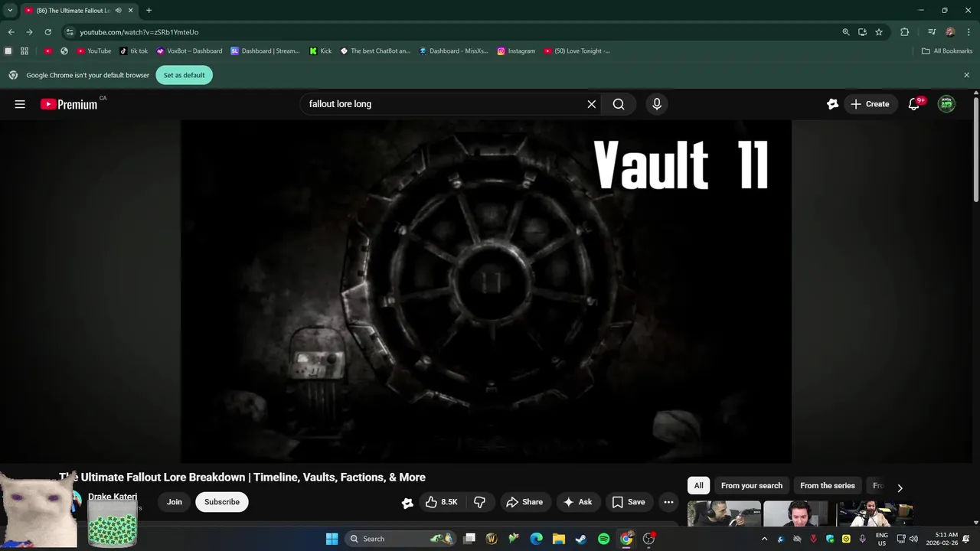Open File Explorer from the taskbar
Screen dimensions: 980x551
(559, 539)
